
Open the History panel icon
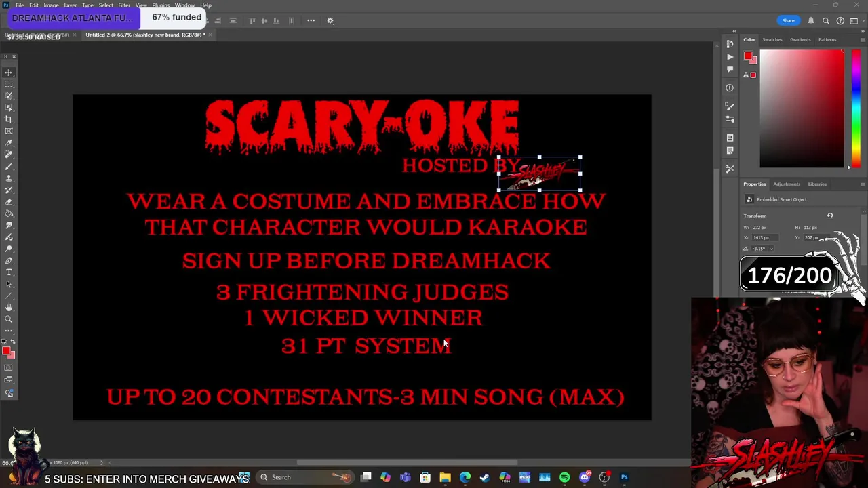(x=730, y=45)
